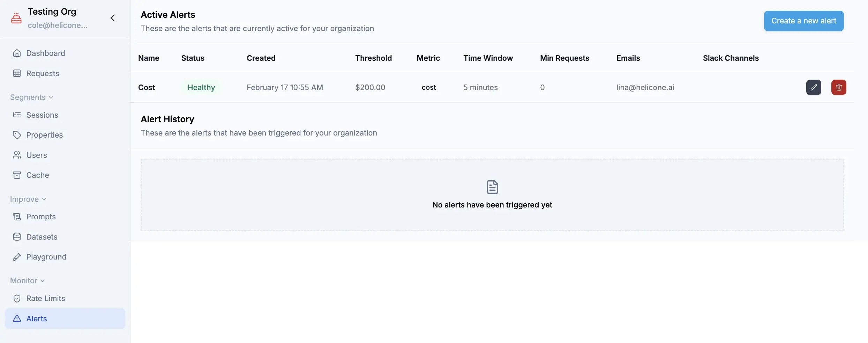Edit the Cost alert with pencil button
Viewport: 868px width, 343px height.
[814, 87]
